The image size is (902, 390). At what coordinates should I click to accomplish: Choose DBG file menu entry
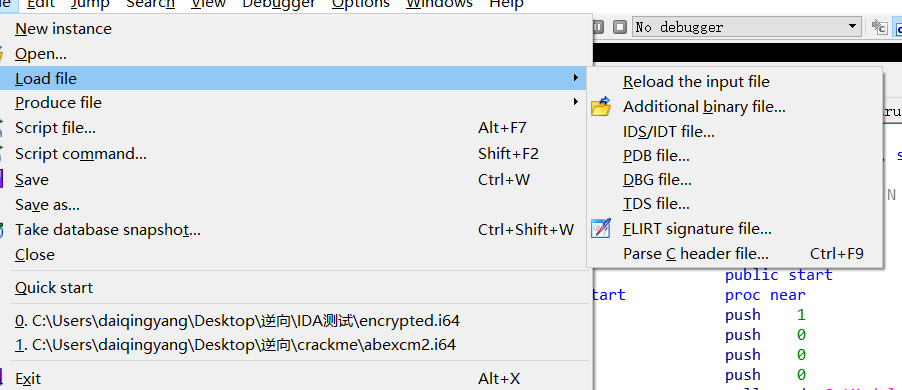coord(657,180)
